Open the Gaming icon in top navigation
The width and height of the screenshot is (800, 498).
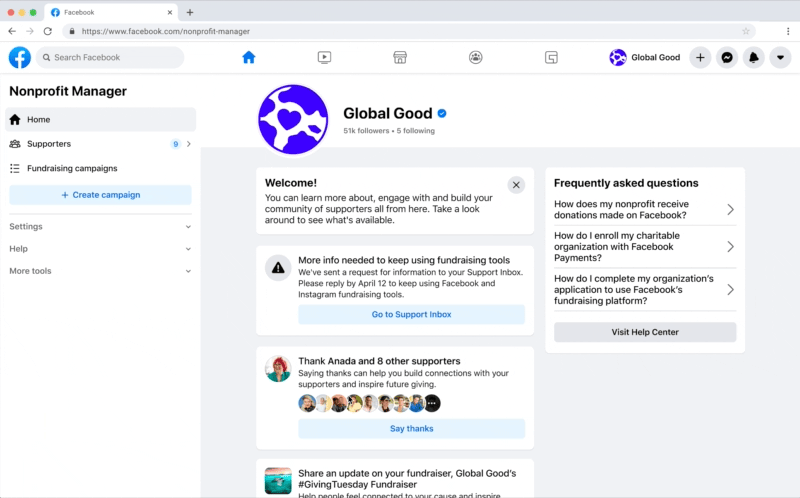(x=551, y=57)
